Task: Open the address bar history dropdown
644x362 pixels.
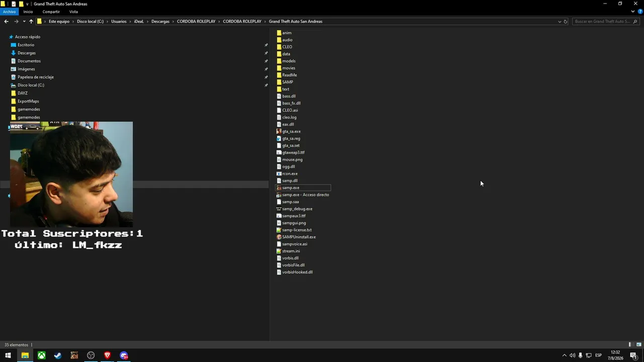Action: pyautogui.click(x=559, y=22)
